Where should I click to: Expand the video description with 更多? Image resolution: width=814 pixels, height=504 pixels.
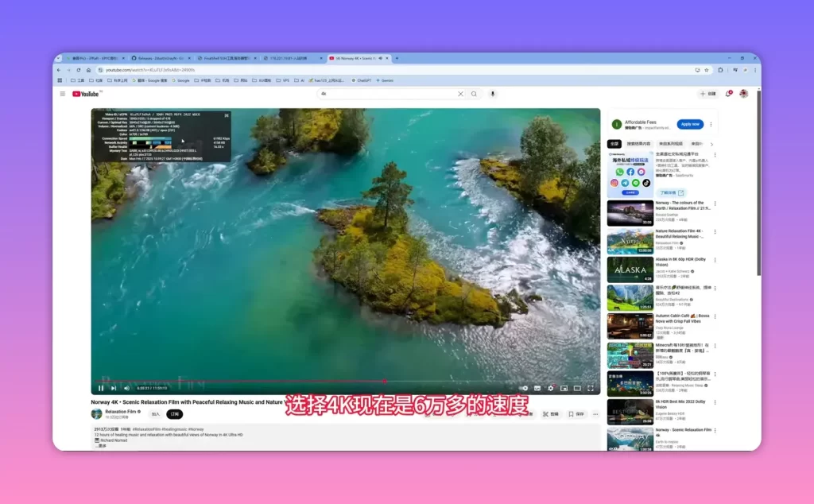101,446
